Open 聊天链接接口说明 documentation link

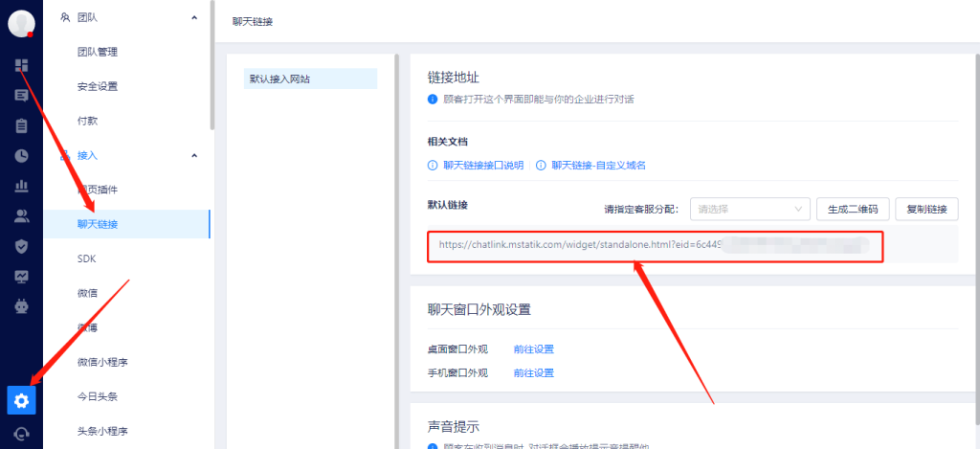point(482,165)
